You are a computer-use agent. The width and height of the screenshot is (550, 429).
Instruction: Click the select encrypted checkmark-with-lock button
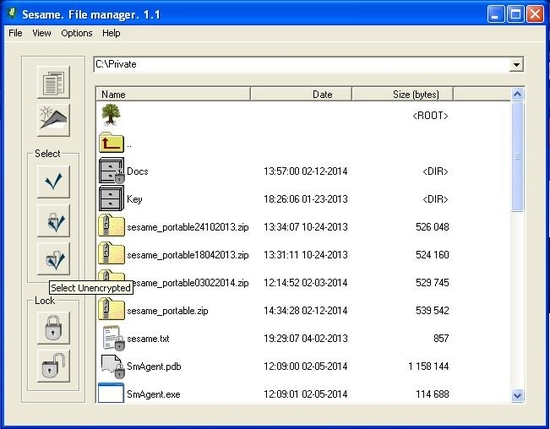[x=54, y=221]
